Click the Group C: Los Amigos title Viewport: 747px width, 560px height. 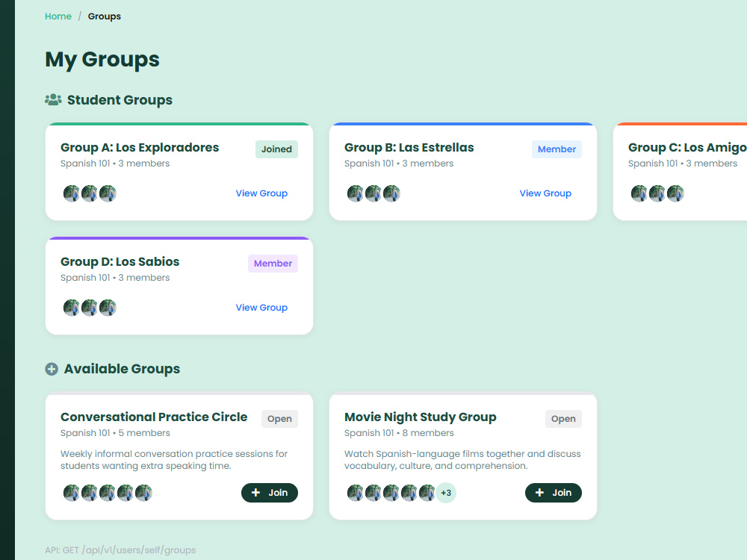pos(687,148)
